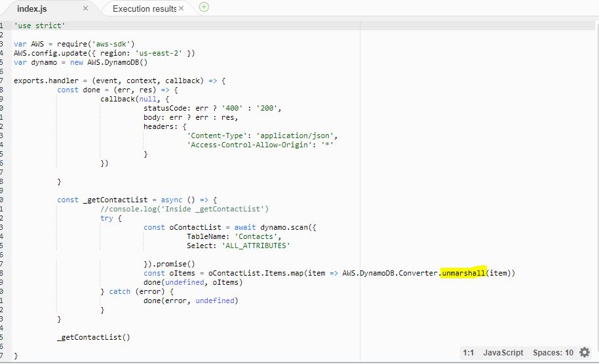Click the require('aws-sdk') text
Screen dimensions: 599x364
click(x=96, y=44)
